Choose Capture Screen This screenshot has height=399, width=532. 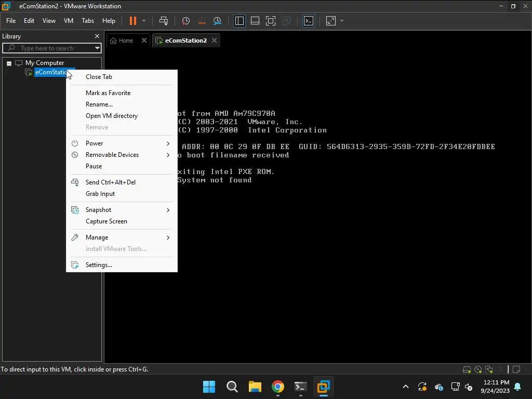[122, 221]
